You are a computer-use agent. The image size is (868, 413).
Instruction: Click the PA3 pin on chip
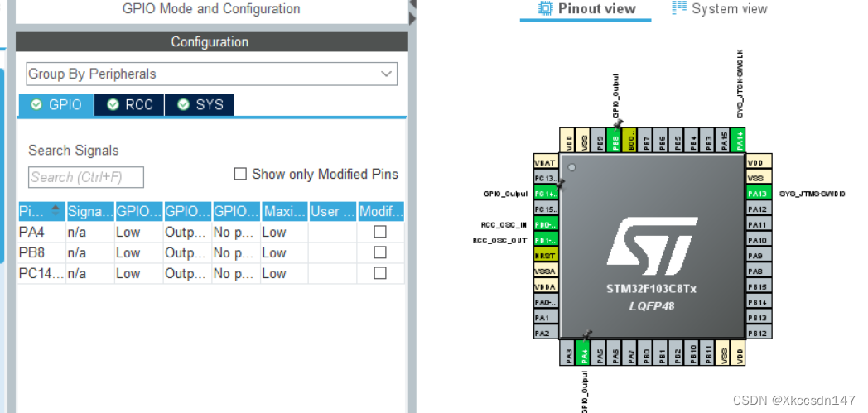pos(567,353)
